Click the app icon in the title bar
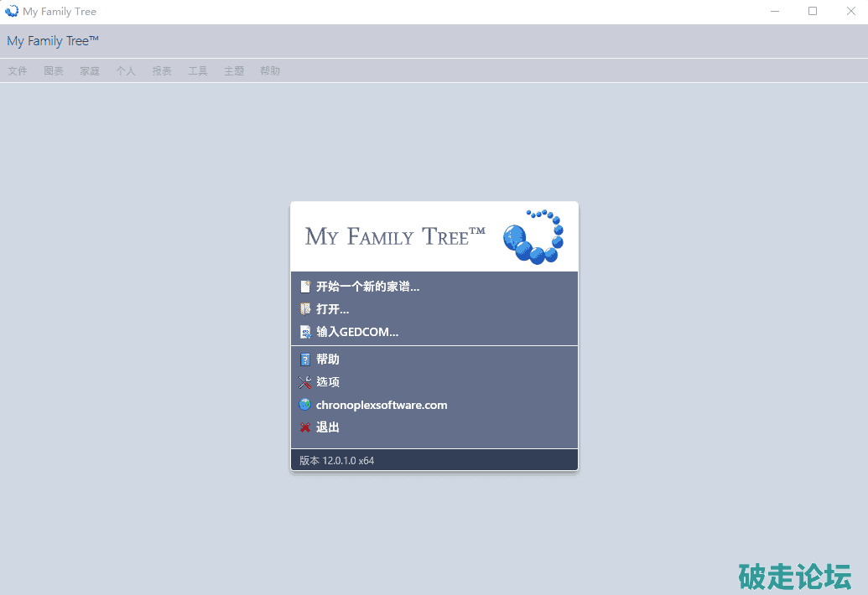This screenshot has width=868, height=595. click(x=12, y=12)
